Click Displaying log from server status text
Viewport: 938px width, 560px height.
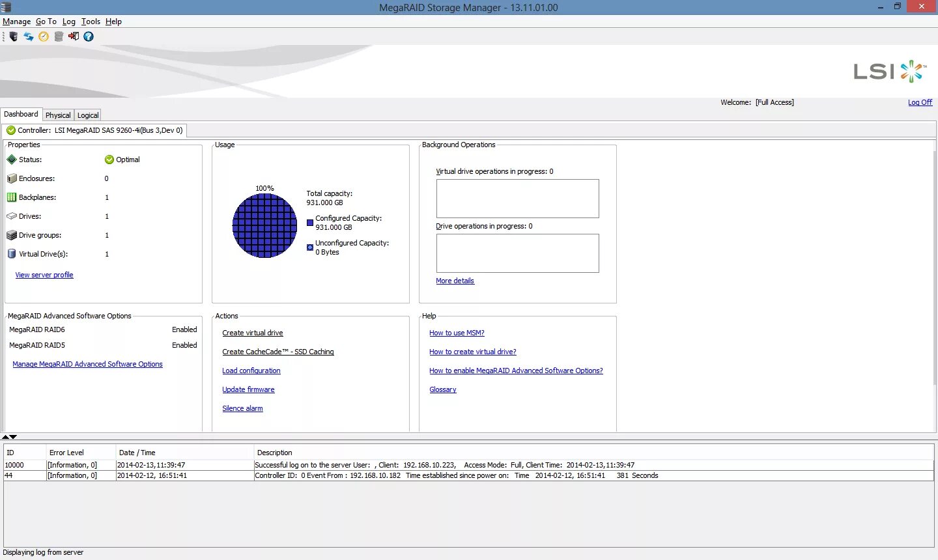point(43,552)
